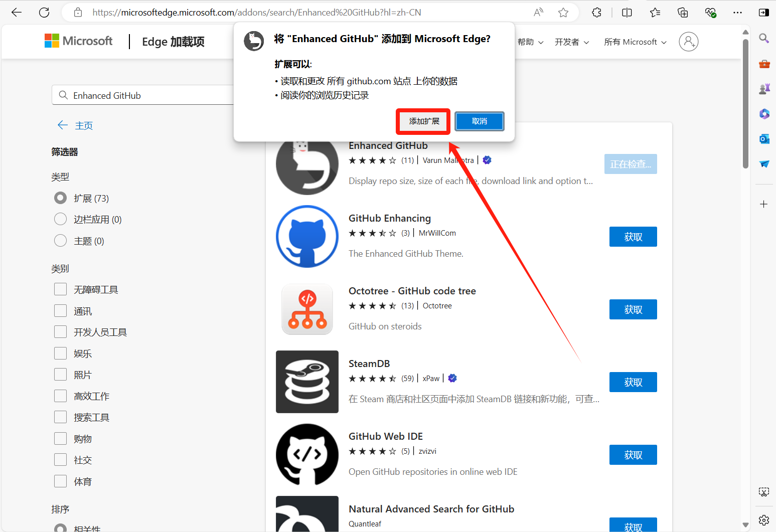Viewport: 776px width, 532px height.
Task: Open the Extensions puzzle icon
Action: pos(596,13)
